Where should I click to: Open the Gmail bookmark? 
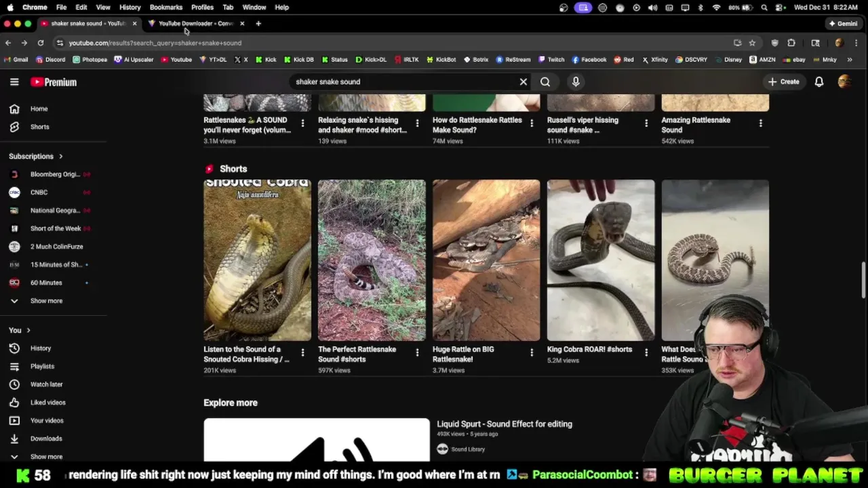pos(16,60)
